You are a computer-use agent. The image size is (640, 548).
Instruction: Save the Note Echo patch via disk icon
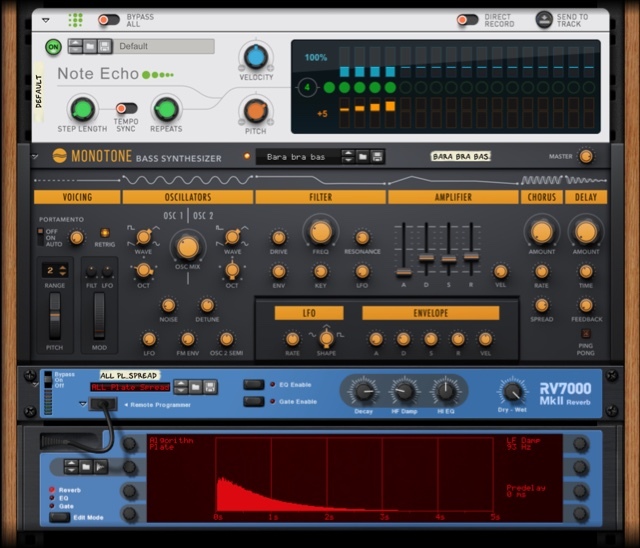pyautogui.click(x=104, y=46)
